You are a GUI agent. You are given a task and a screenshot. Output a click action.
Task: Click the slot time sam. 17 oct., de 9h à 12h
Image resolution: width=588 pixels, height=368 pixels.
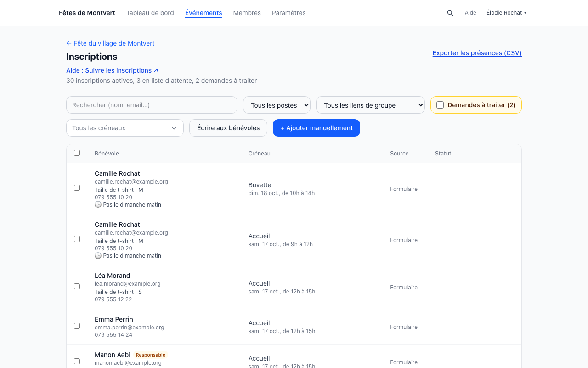coord(281,244)
